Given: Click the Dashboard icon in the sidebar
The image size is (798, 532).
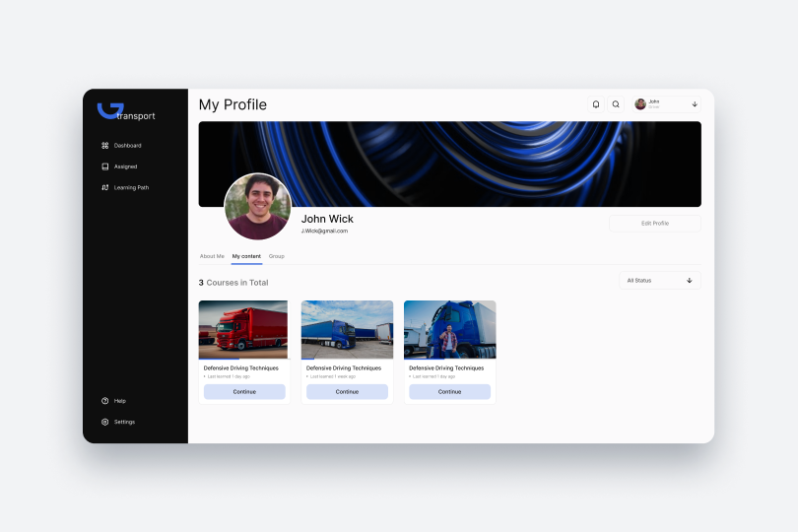Looking at the screenshot, I should (x=104, y=146).
